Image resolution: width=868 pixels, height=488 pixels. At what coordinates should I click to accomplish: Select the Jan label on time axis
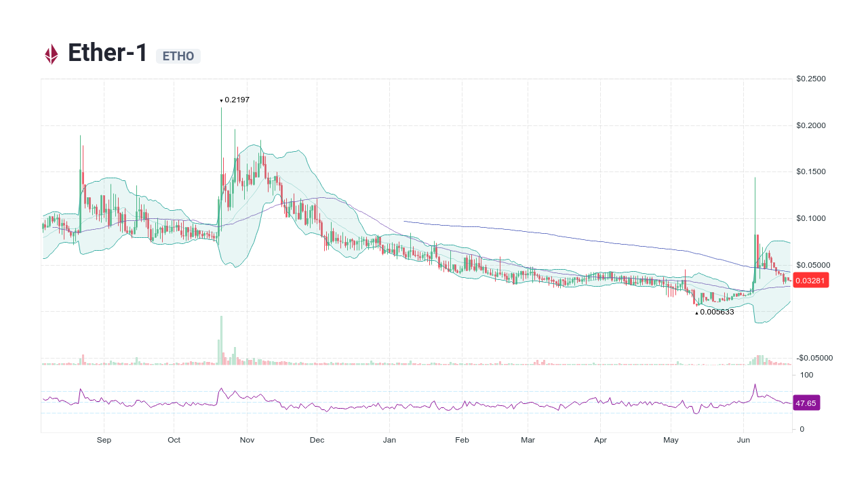(389, 439)
